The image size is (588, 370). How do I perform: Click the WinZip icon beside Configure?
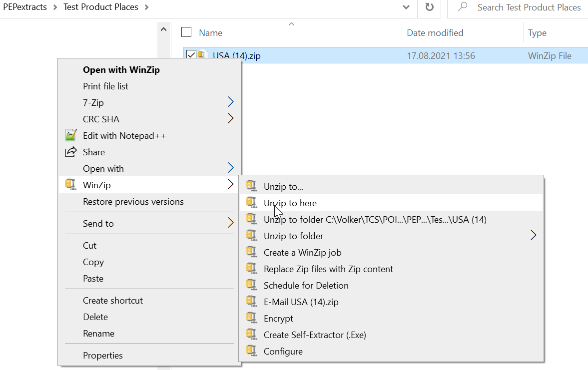point(251,351)
